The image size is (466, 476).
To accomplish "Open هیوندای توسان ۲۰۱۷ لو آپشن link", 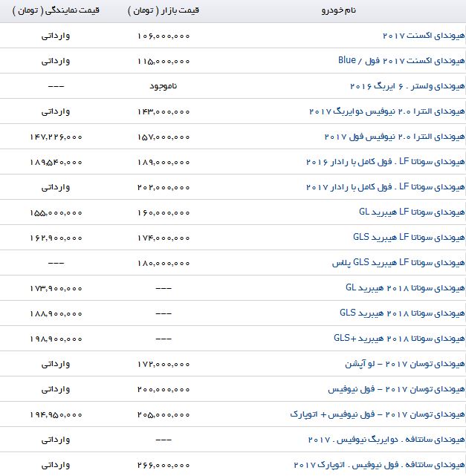I will click(x=404, y=364).
